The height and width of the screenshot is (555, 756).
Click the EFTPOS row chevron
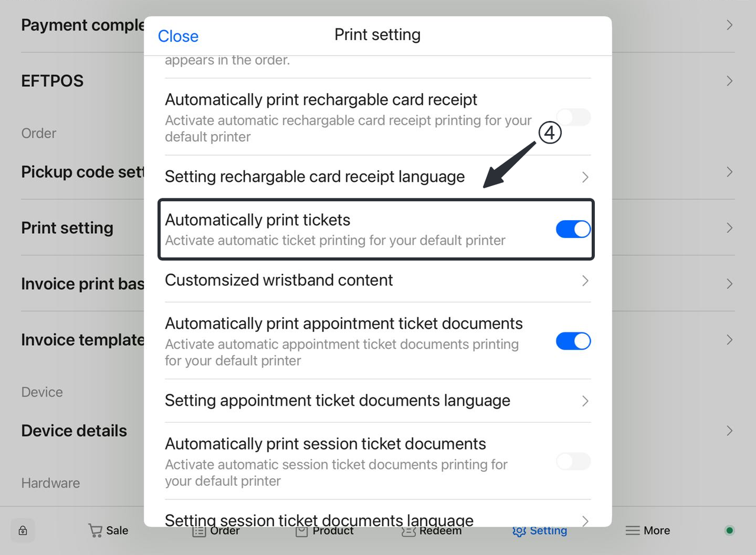[x=729, y=81]
